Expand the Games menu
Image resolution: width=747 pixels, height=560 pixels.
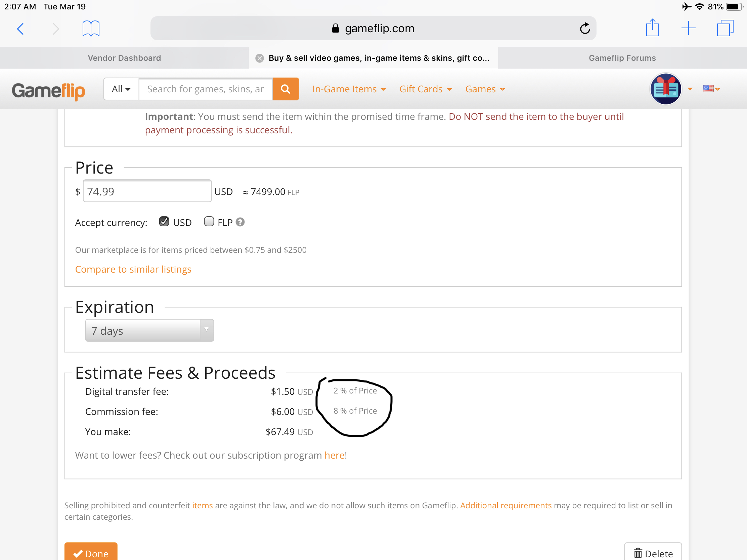485,89
